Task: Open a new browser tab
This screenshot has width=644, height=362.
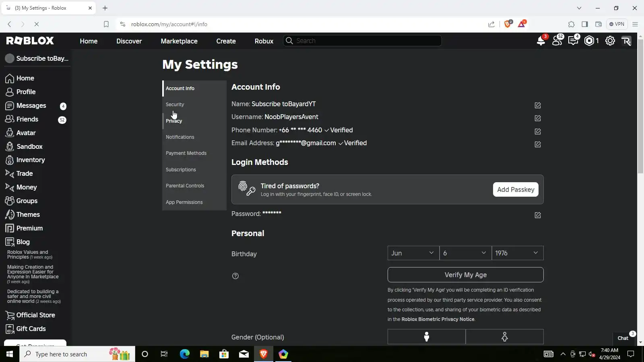Action: click(x=105, y=8)
